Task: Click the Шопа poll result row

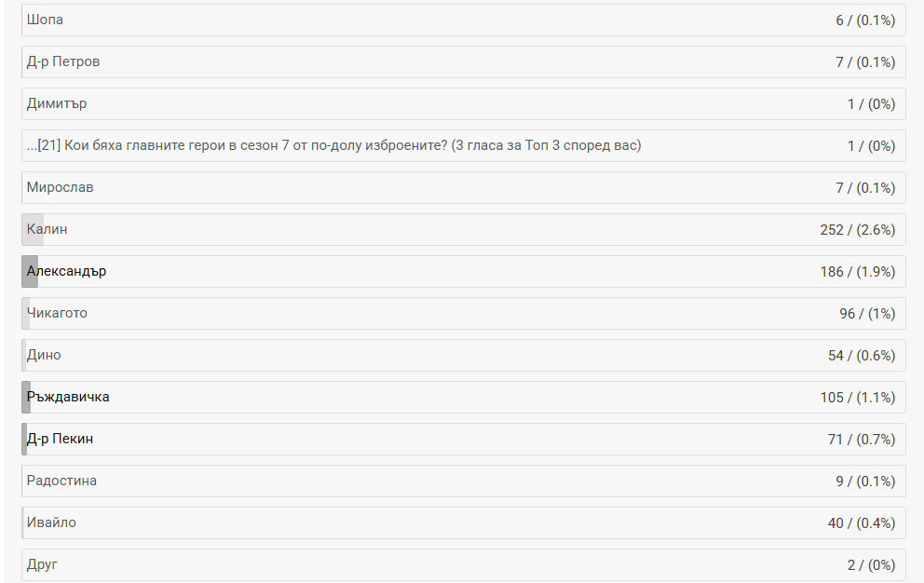Action: tap(463, 20)
